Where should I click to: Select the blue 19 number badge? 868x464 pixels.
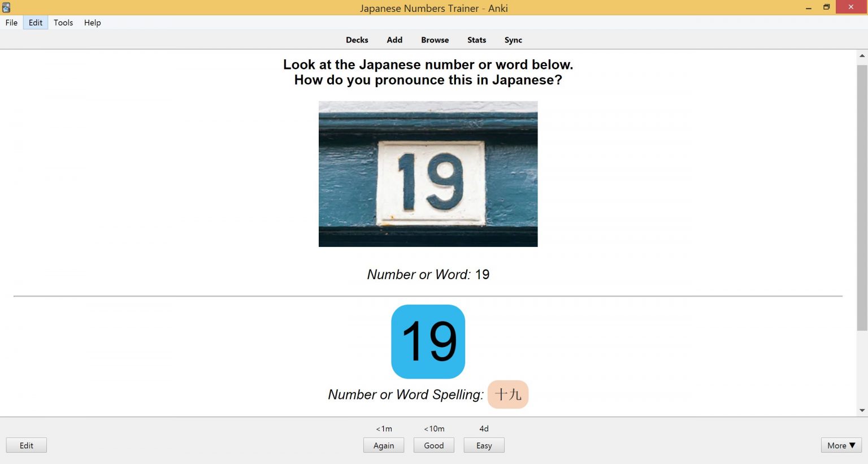click(428, 341)
